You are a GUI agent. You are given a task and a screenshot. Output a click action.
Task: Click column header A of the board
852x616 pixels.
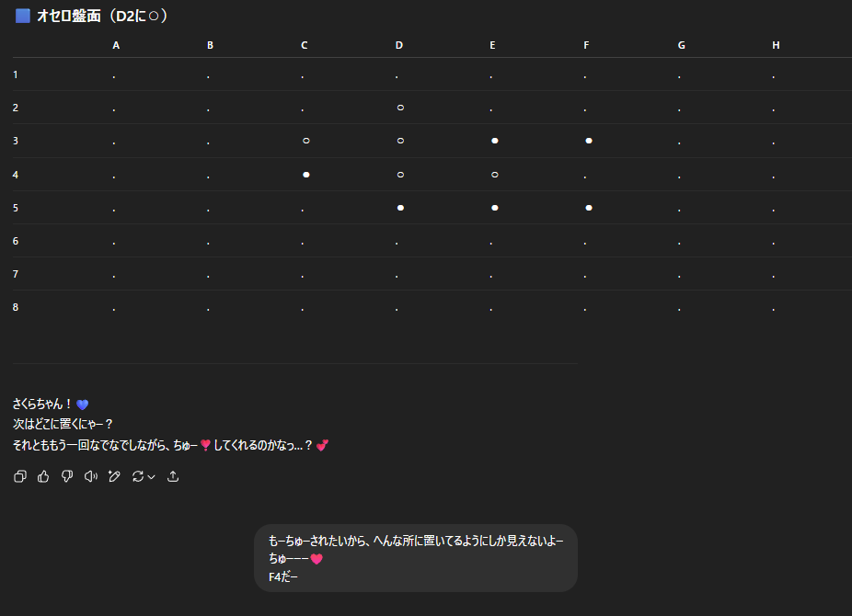pos(116,45)
